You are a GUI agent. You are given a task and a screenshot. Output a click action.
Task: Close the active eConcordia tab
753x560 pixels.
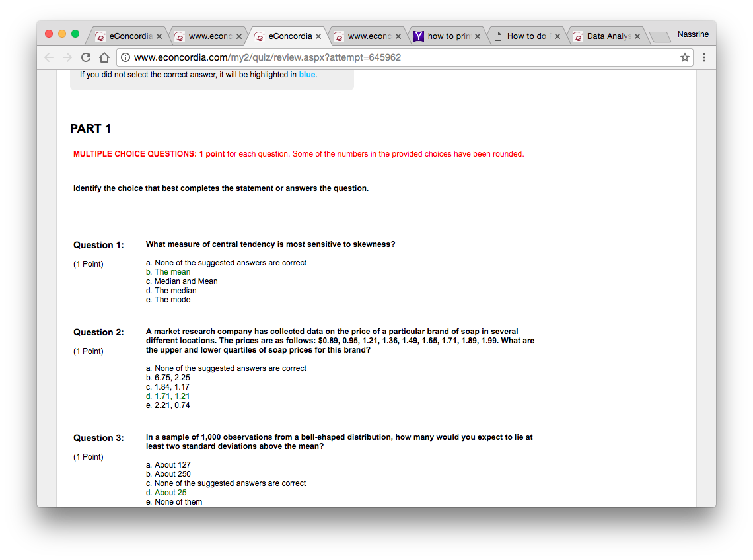coord(318,36)
